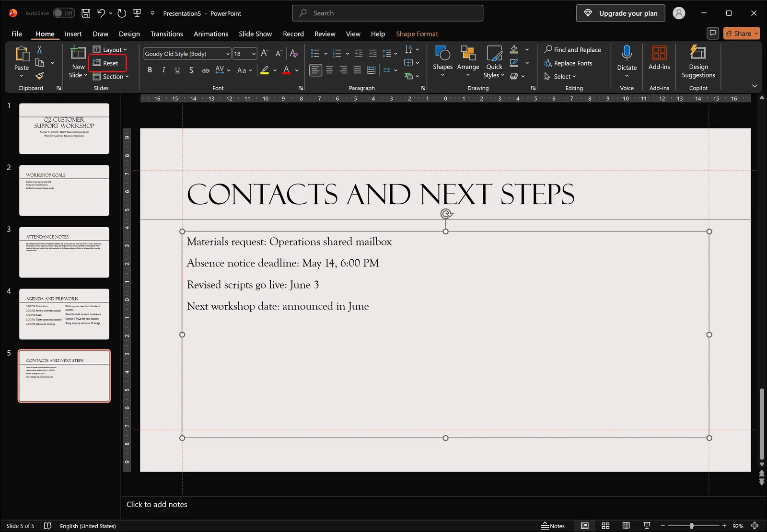767x532 pixels.
Task: Switch to the Animations tab
Action: point(211,34)
